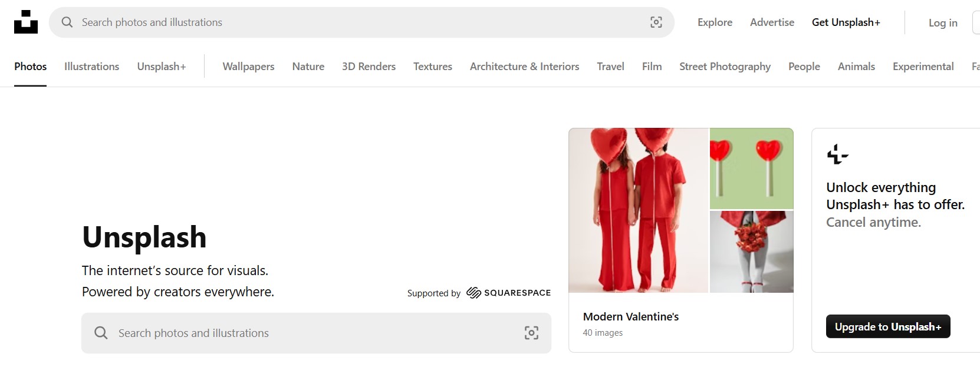
Task: Switch to the Illustrations tab
Action: (x=91, y=67)
